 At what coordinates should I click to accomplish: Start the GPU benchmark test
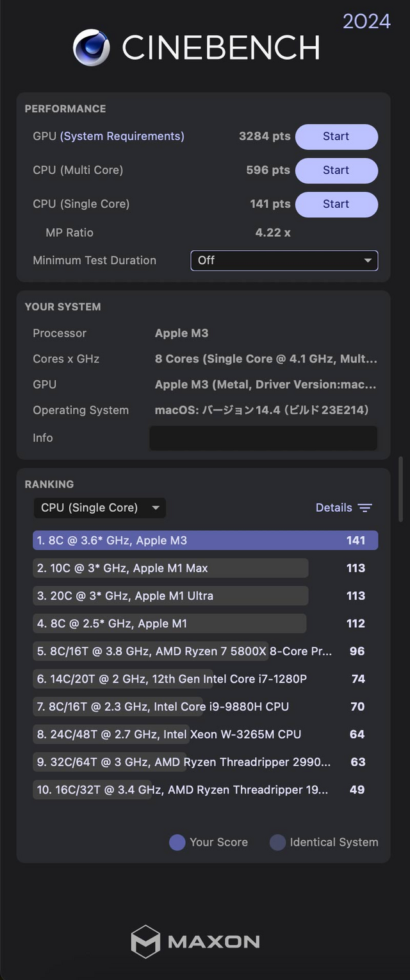click(336, 137)
